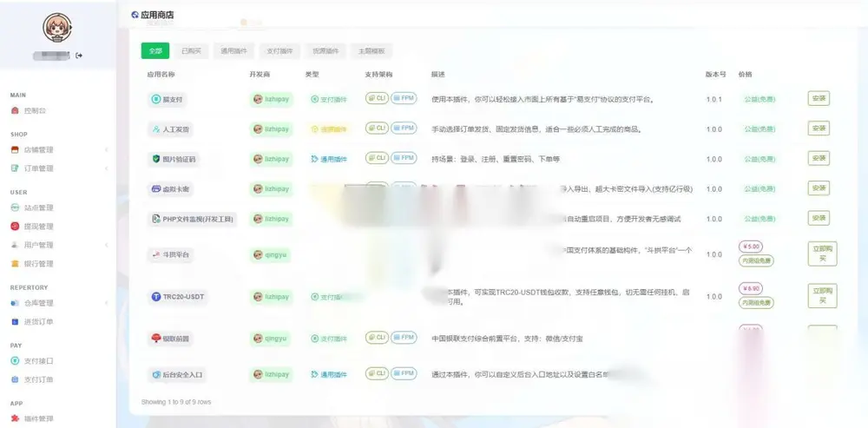Click the 店铺管理 shop icon
Image resolution: width=868 pixels, height=428 pixels.
coord(15,150)
